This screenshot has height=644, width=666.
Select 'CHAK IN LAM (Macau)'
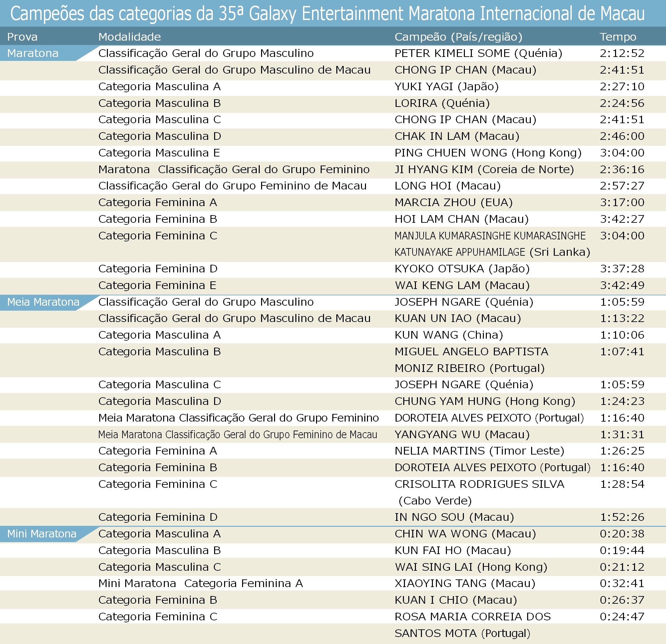[x=457, y=136]
